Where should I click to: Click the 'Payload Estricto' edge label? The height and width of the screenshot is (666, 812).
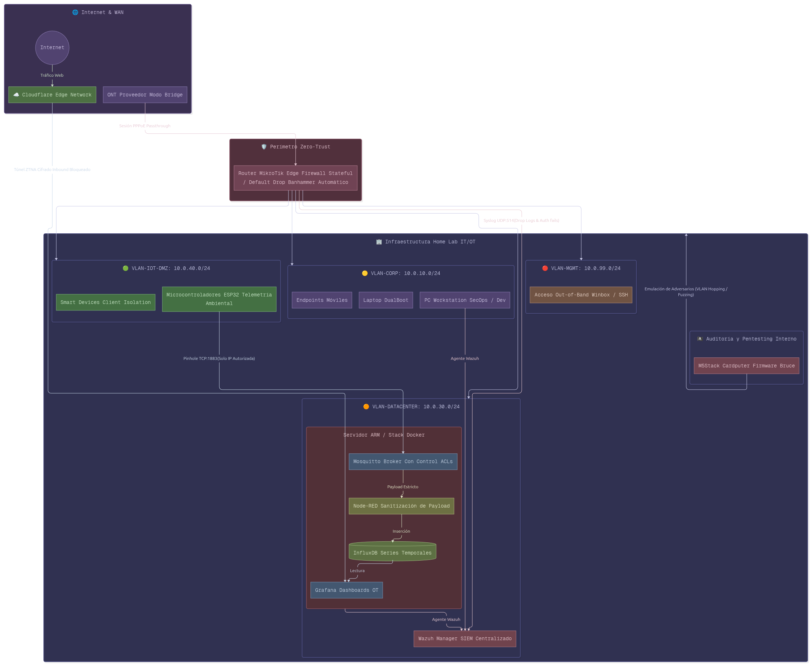coord(403,487)
